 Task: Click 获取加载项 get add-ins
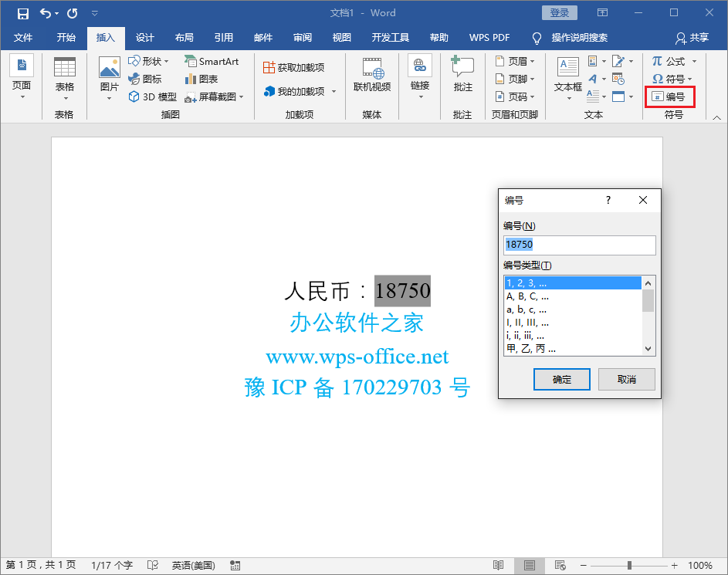(x=294, y=68)
